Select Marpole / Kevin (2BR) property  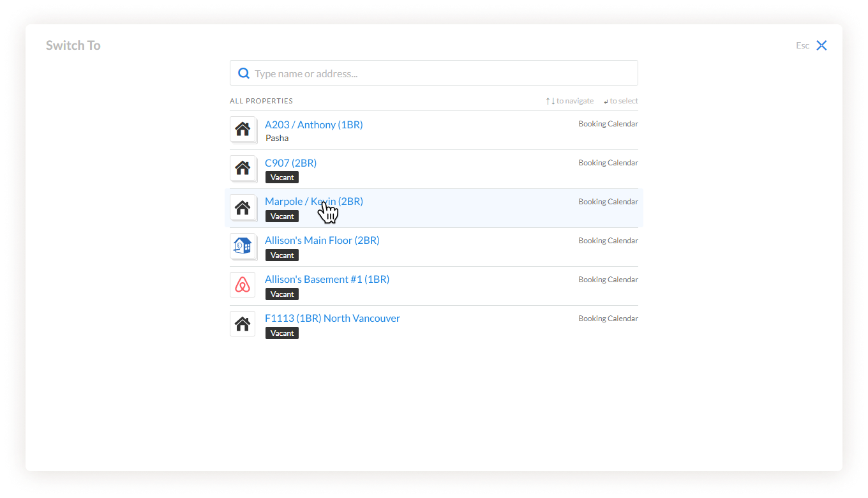click(x=314, y=201)
